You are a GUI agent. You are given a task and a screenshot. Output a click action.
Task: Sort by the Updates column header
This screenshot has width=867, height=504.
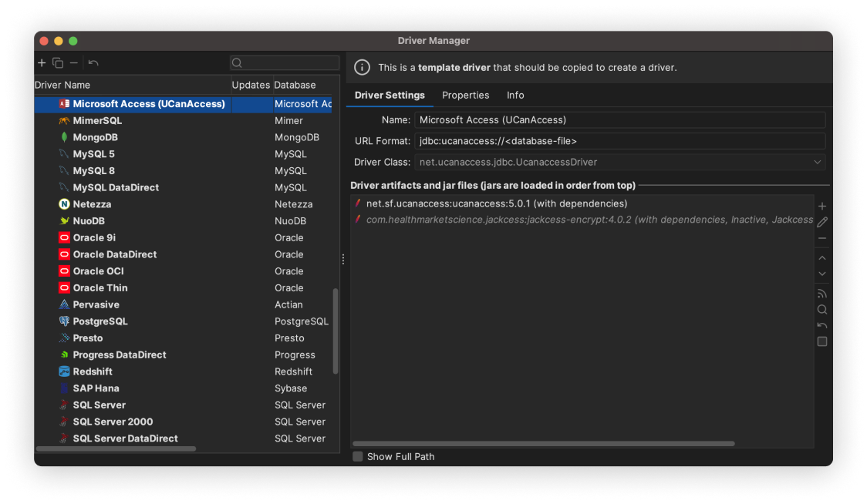pos(251,85)
